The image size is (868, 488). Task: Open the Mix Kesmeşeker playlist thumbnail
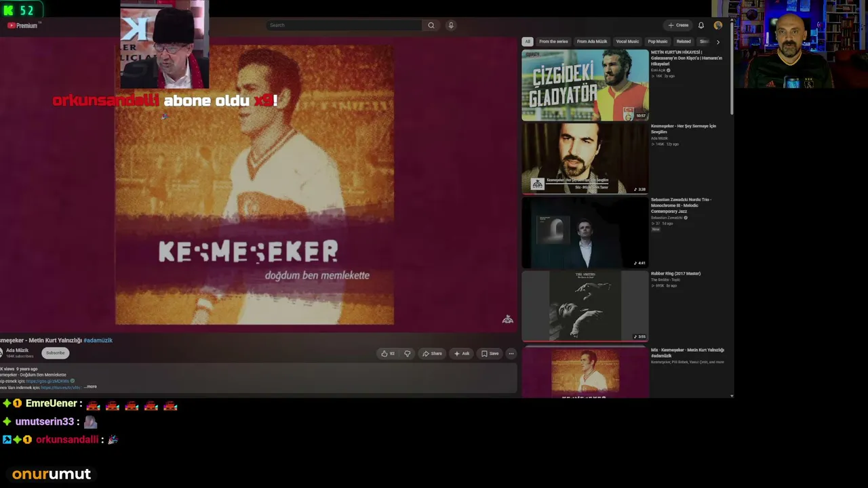click(585, 372)
